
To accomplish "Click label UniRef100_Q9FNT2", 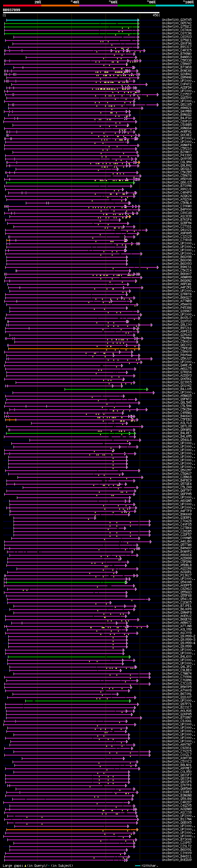I will pos(177,399).
